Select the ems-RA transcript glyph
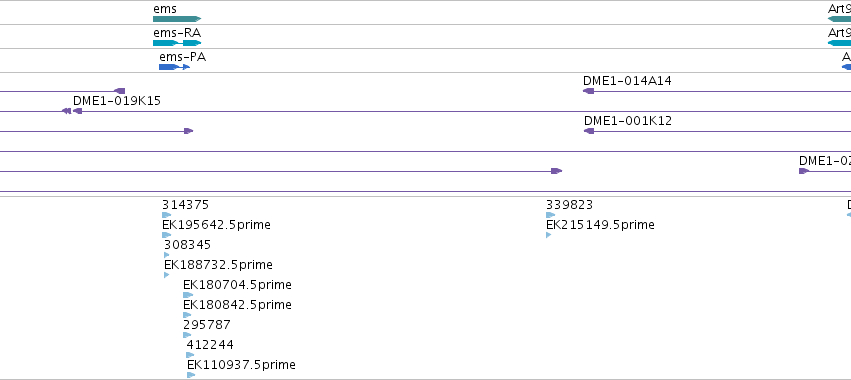Image resolution: width=851 pixels, height=380 pixels. pos(177,43)
